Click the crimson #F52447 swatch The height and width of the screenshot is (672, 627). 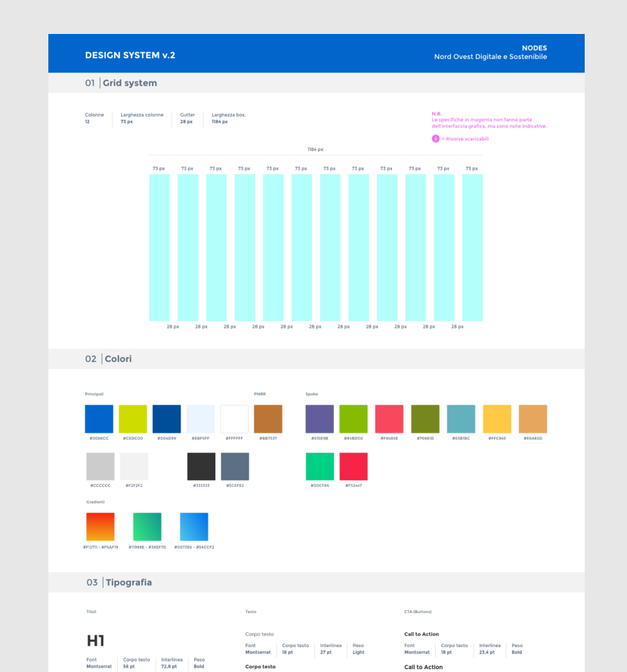(354, 467)
